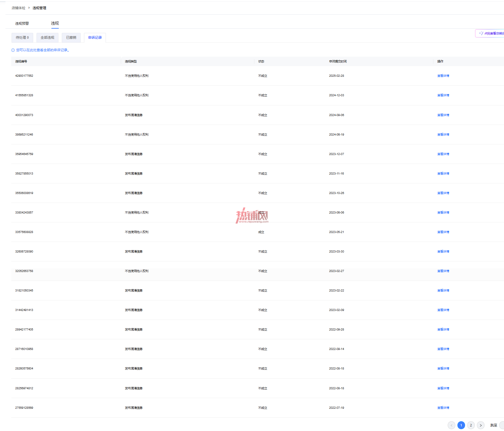Select page 1 in pagination
Image resolution: width=504 pixels, height=431 pixels.
(x=461, y=425)
